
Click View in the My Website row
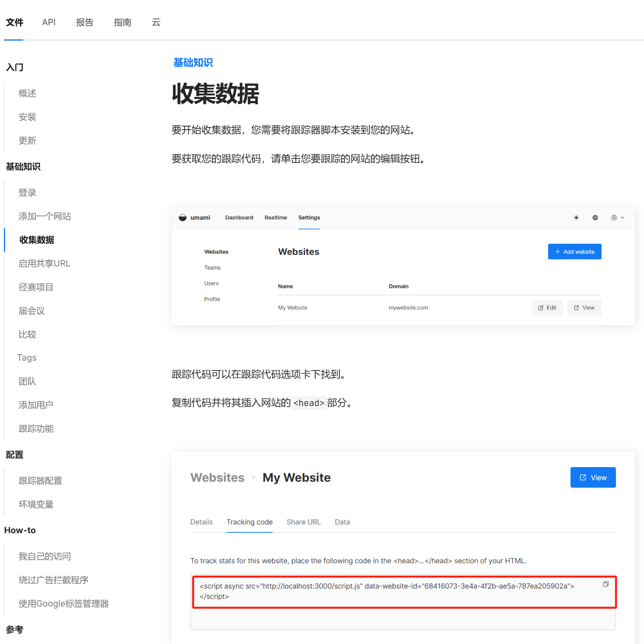point(584,308)
